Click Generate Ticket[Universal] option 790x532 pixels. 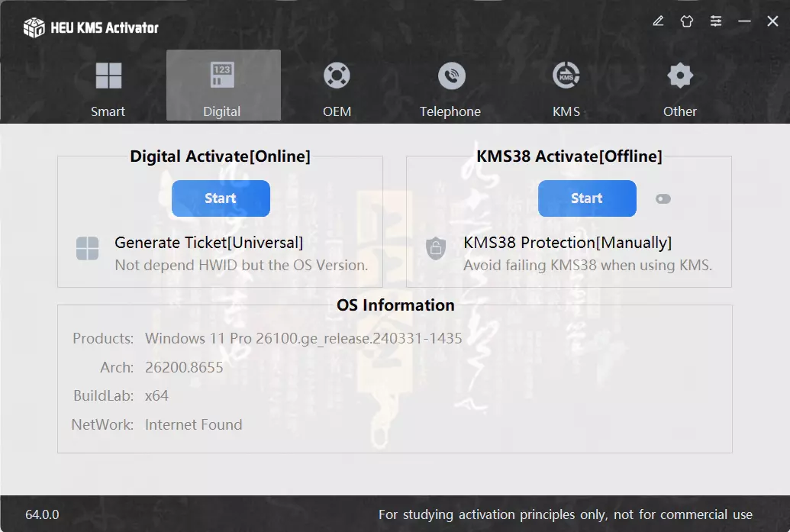[x=208, y=243]
